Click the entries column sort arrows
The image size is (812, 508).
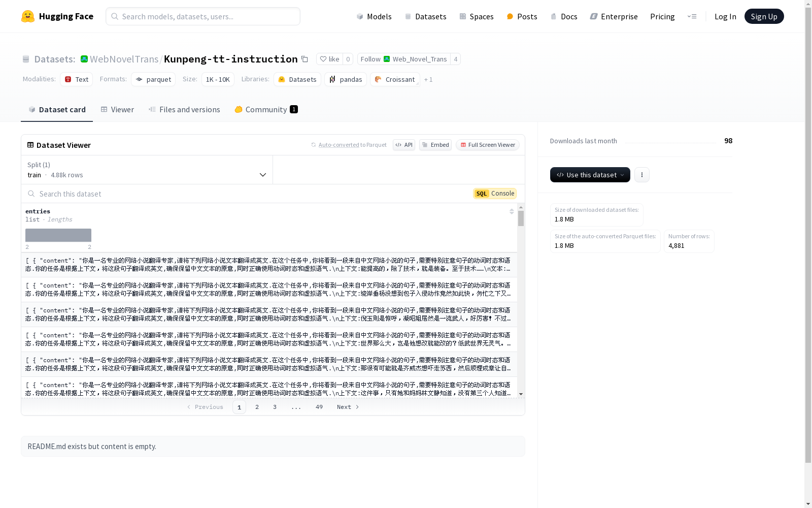click(x=512, y=211)
